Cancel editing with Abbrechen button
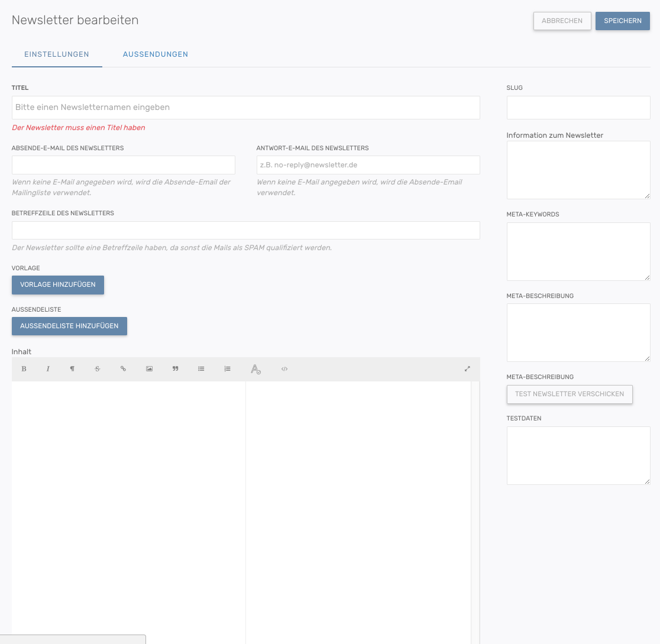 pyautogui.click(x=562, y=21)
